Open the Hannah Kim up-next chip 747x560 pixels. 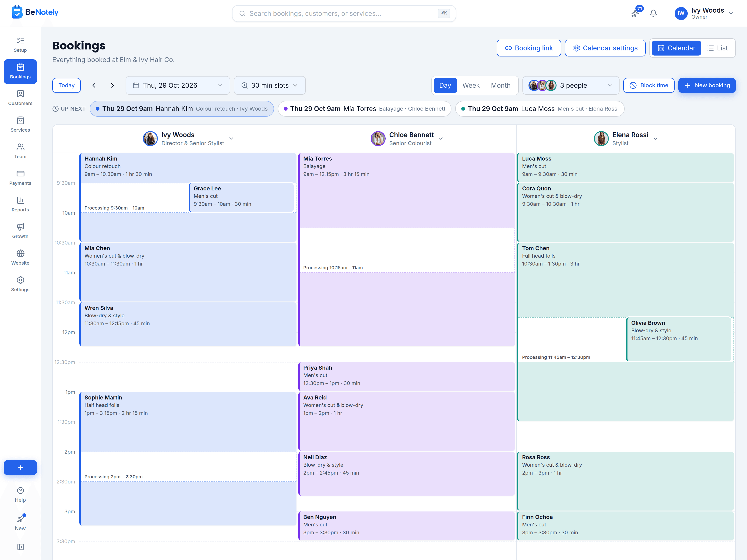182,109
